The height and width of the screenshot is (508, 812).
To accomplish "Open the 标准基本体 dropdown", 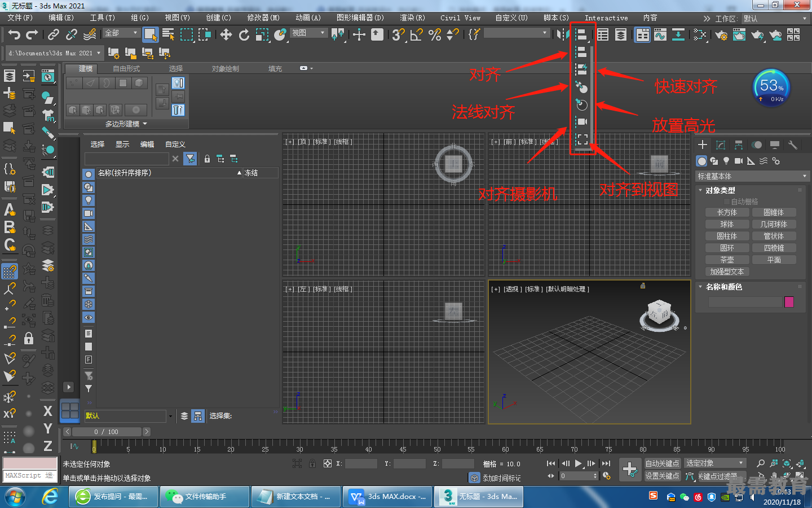I will (x=752, y=176).
